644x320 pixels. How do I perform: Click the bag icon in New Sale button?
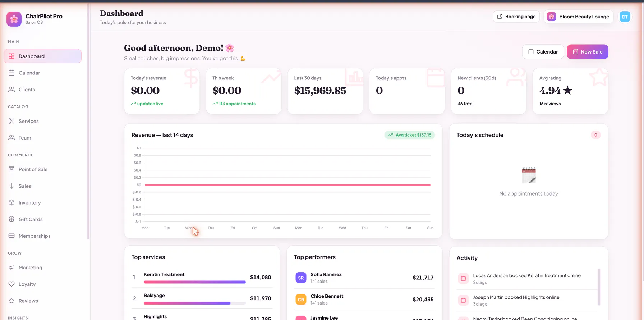575,52
